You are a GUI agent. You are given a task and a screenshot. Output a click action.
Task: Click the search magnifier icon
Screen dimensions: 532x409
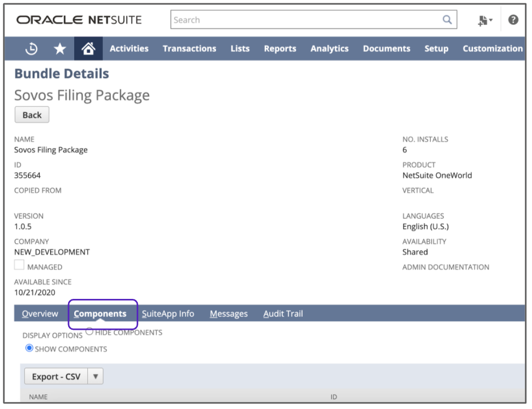click(447, 20)
